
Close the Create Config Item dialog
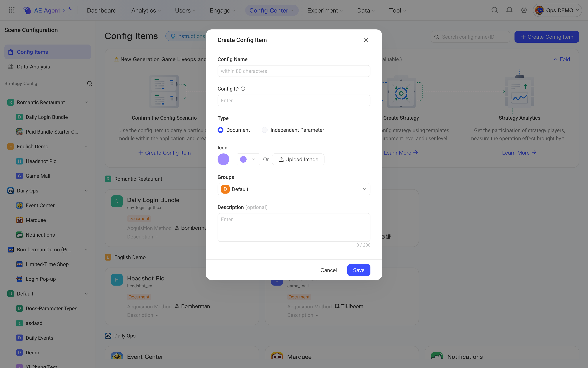click(x=366, y=40)
